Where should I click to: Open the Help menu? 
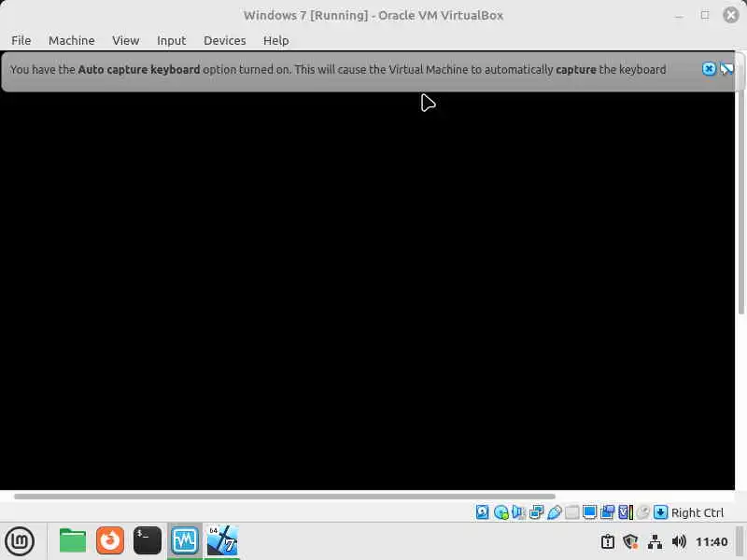pyautogui.click(x=275, y=40)
